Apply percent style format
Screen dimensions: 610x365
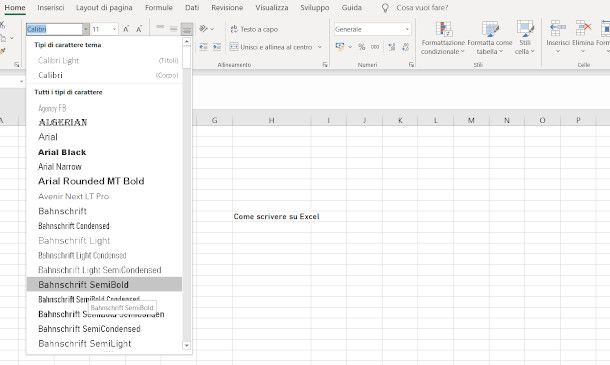(x=362, y=47)
